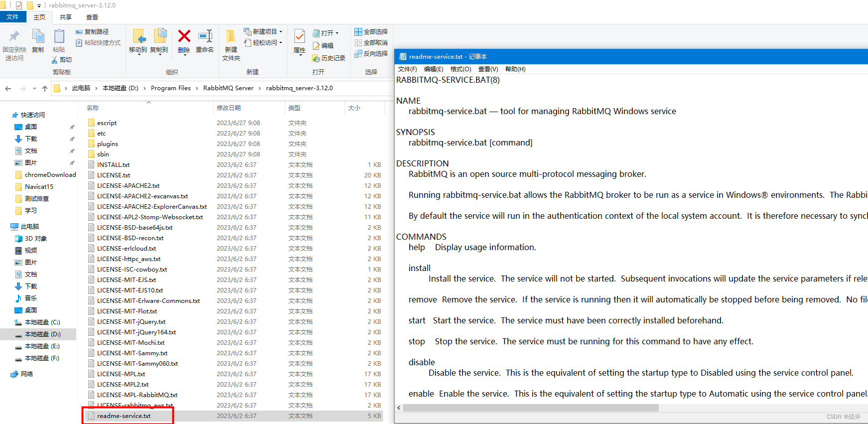
Task: Click the Paste (粘贴) ribbon icon
Action: (x=59, y=36)
